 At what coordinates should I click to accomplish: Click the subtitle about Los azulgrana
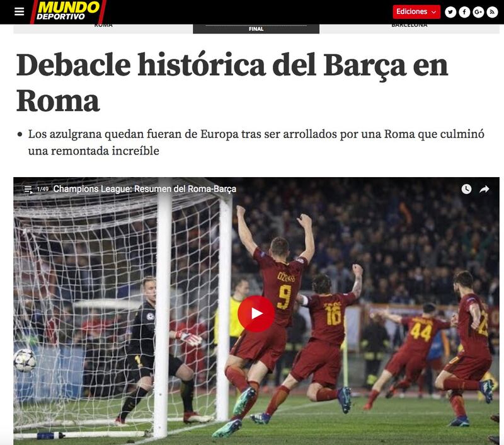click(x=256, y=142)
